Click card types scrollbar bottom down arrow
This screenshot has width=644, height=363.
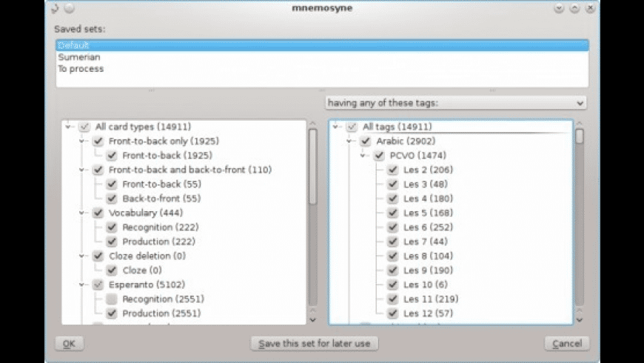312,320
